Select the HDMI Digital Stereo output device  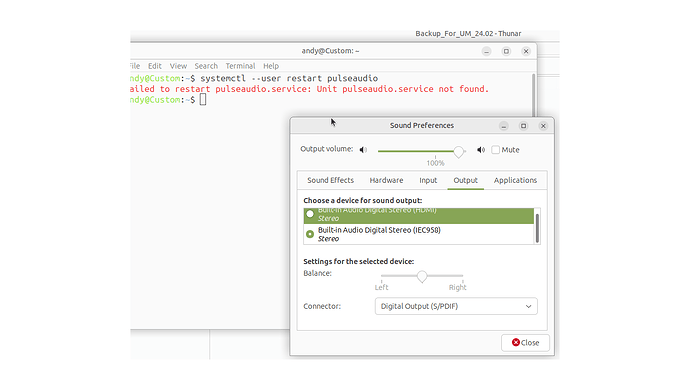pos(418,216)
